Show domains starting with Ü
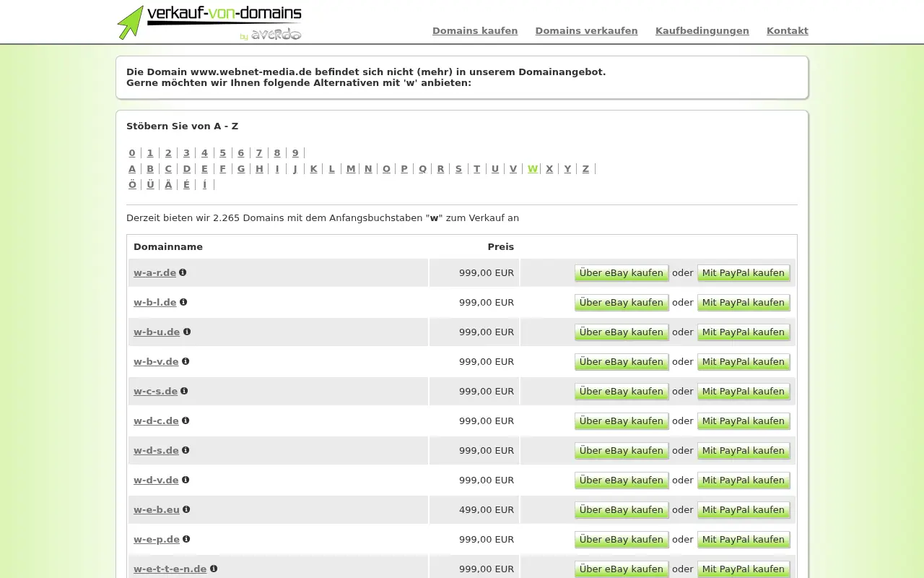This screenshot has height=578, width=924. [150, 184]
